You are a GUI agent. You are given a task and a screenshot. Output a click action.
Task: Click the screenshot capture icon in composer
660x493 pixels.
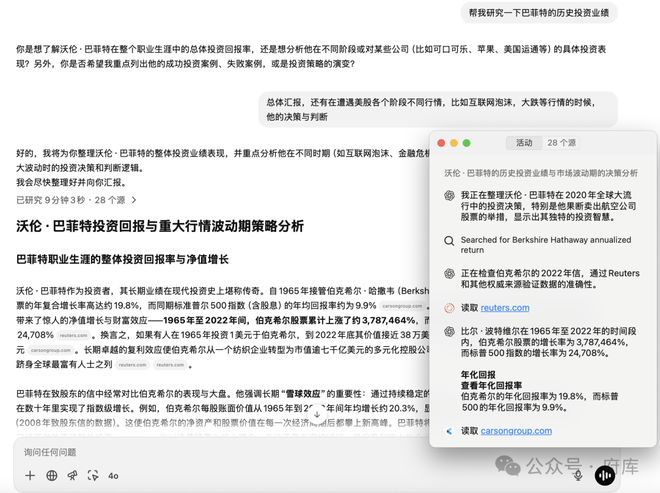point(93,476)
